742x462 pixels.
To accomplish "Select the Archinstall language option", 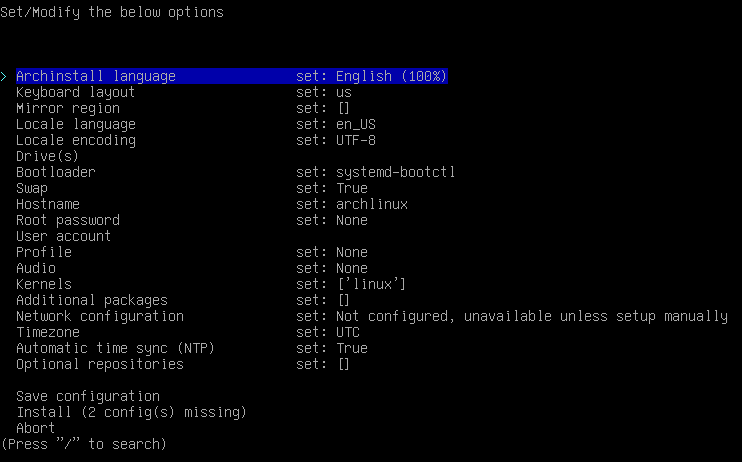I will (x=96, y=76).
